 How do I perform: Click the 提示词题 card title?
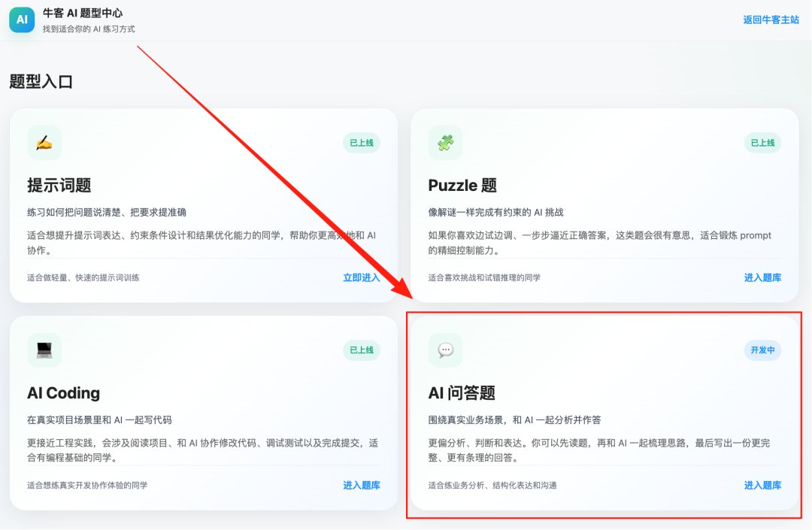59,185
